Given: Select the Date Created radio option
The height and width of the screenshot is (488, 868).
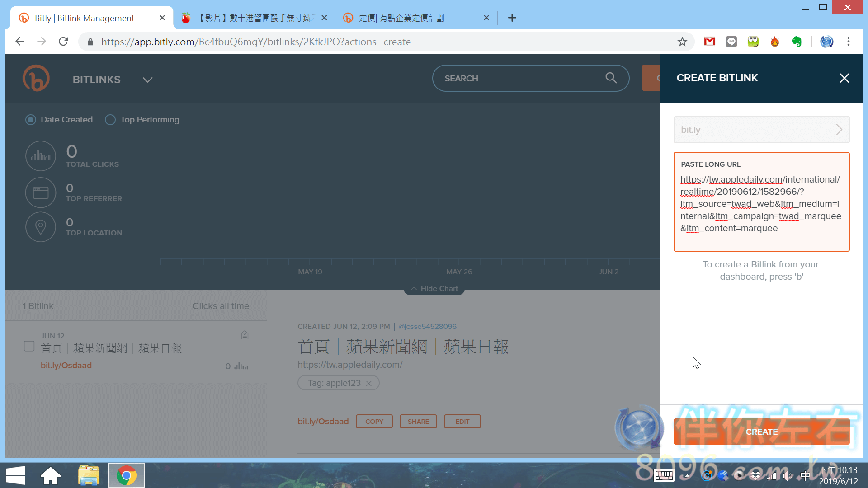Looking at the screenshot, I should 31,120.
